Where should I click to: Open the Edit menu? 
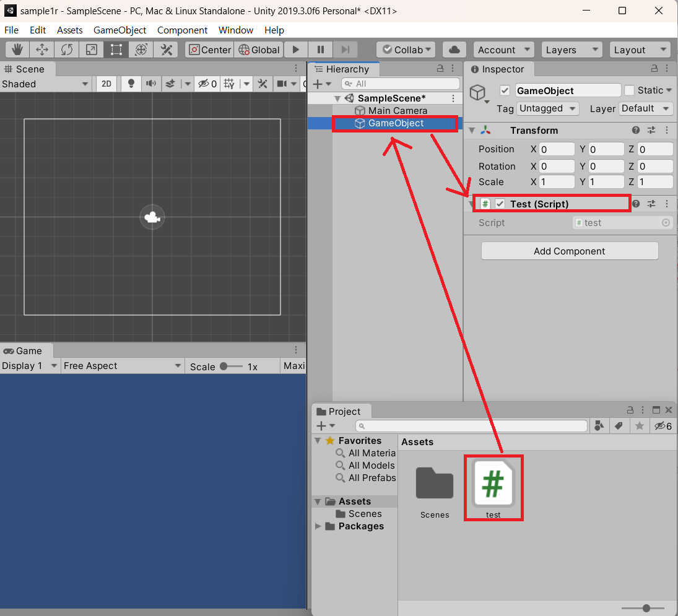tap(38, 30)
